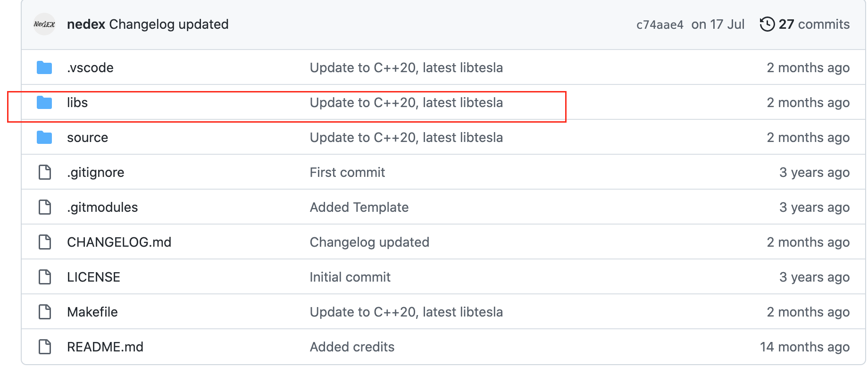This screenshot has height=367, width=868.
Task: Click the README.md file icon
Action: [x=45, y=347]
